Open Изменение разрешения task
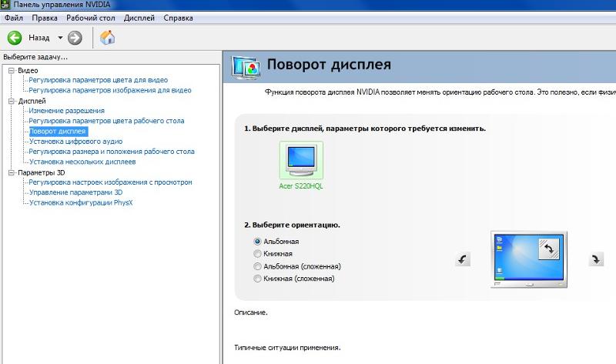The image size is (616, 364). (x=67, y=111)
